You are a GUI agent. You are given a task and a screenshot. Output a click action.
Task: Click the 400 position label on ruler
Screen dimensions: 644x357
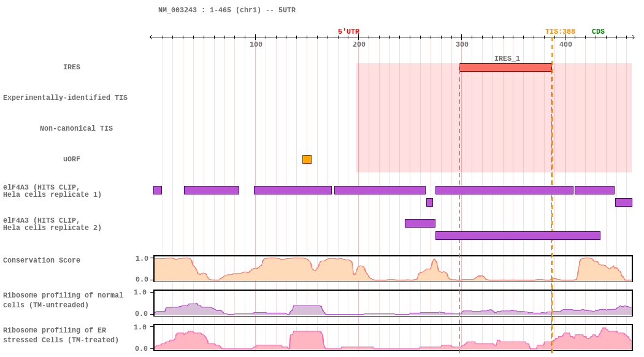[x=565, y=44]
